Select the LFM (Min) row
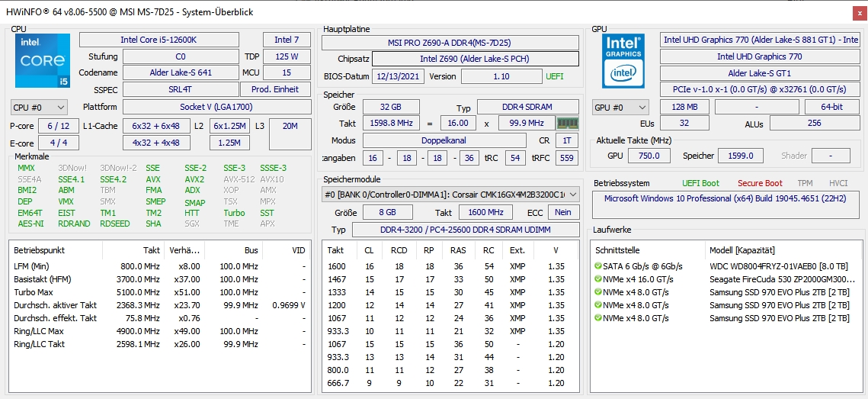868x399 pixels. (160, 266)
